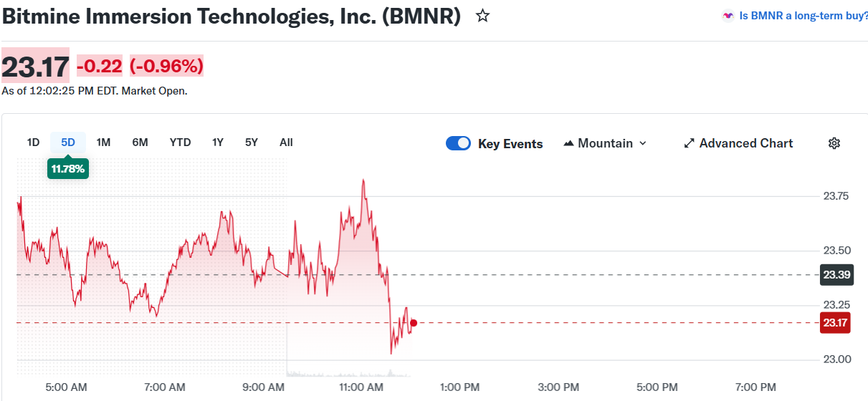Show the YTD chart range
The image size is (868, 401).
click(180, 142)
